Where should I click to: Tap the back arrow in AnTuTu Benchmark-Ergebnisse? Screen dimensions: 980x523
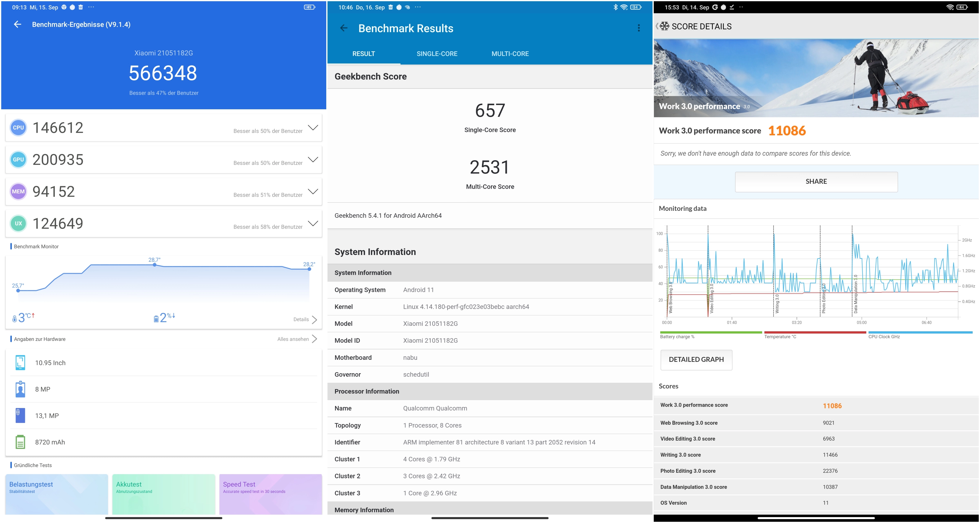[x=18, y=24]
